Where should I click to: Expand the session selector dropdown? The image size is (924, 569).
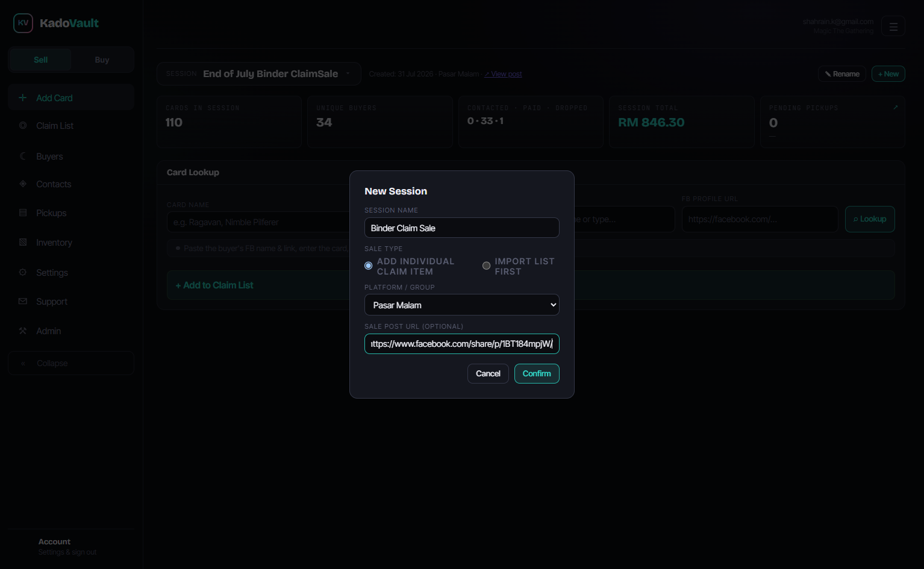tap(259, 73)
